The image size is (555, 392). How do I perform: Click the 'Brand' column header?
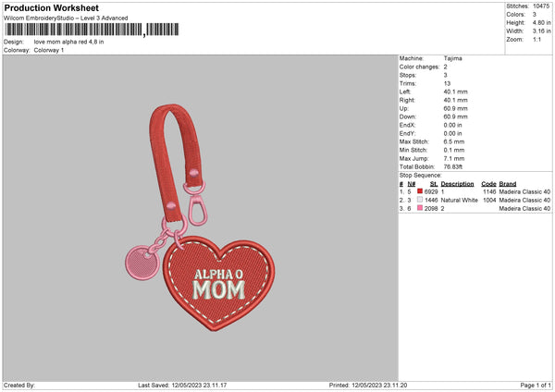[x=508, y=184]
